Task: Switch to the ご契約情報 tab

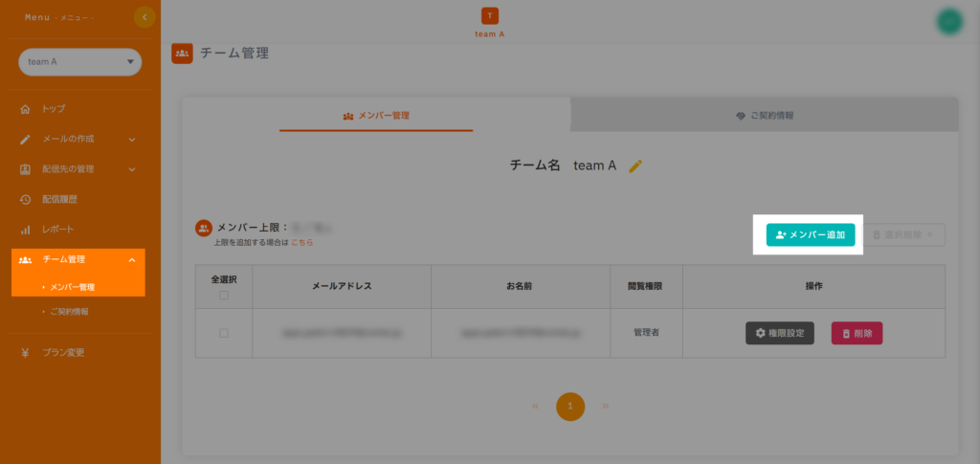Action: click(x=764, y=115)
